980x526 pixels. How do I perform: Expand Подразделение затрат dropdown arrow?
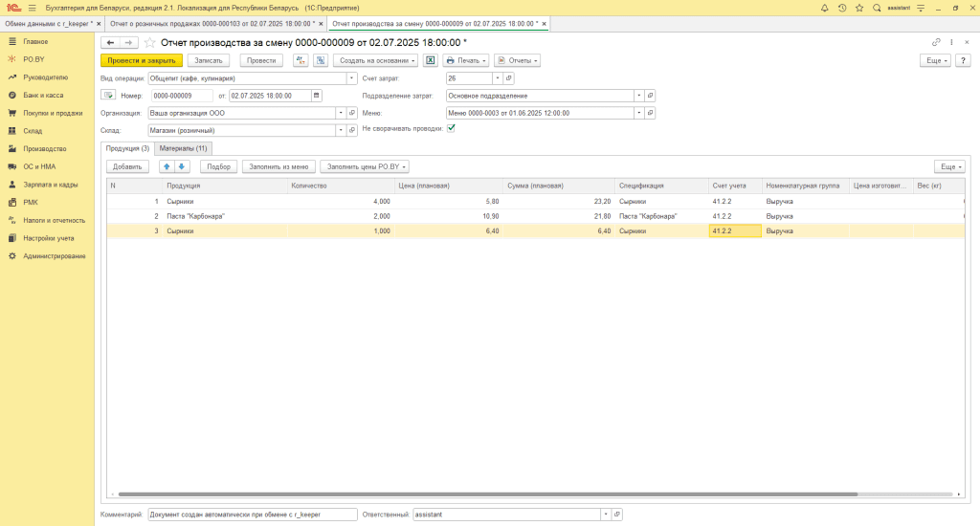pos(638,96)
